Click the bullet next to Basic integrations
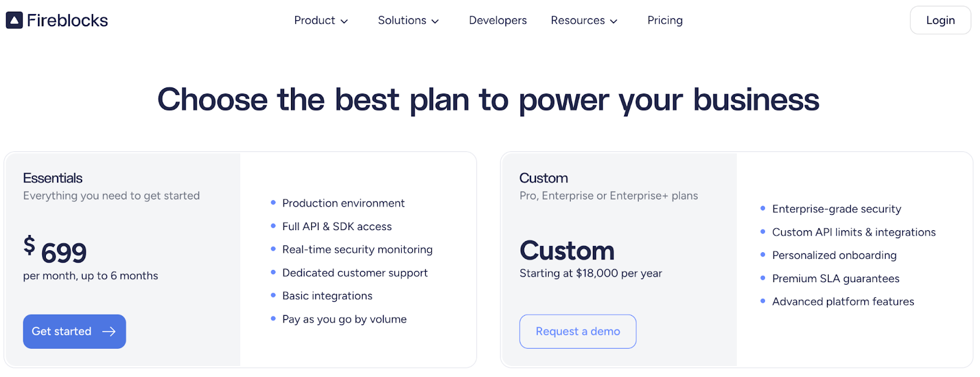This screenshot has height=377, width=980. tap(273, 296)
